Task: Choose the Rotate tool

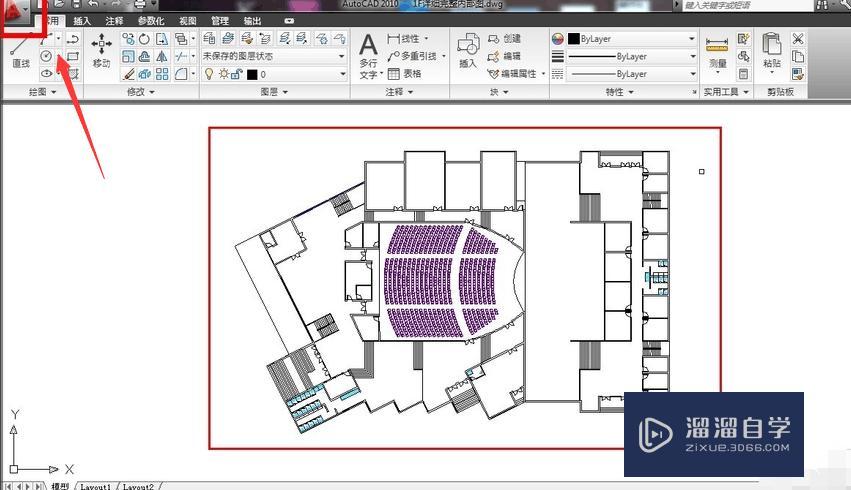Action: (x=144, y=39)
